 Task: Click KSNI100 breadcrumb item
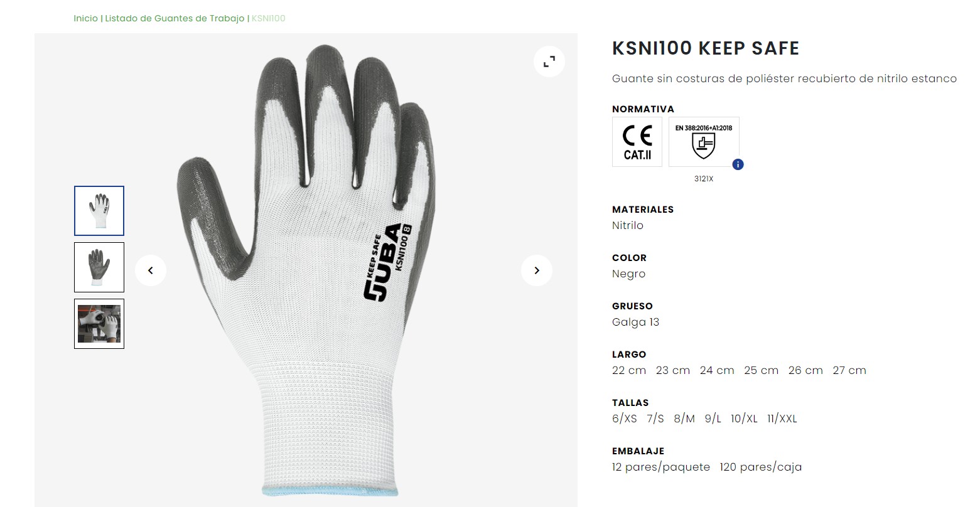click(x=269, y=18)
